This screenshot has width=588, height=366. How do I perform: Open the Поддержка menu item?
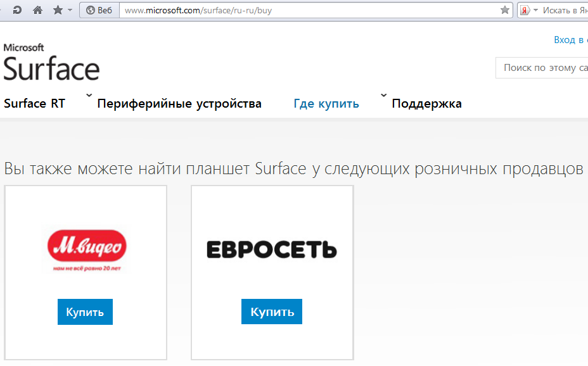click(x=427, y=103)
